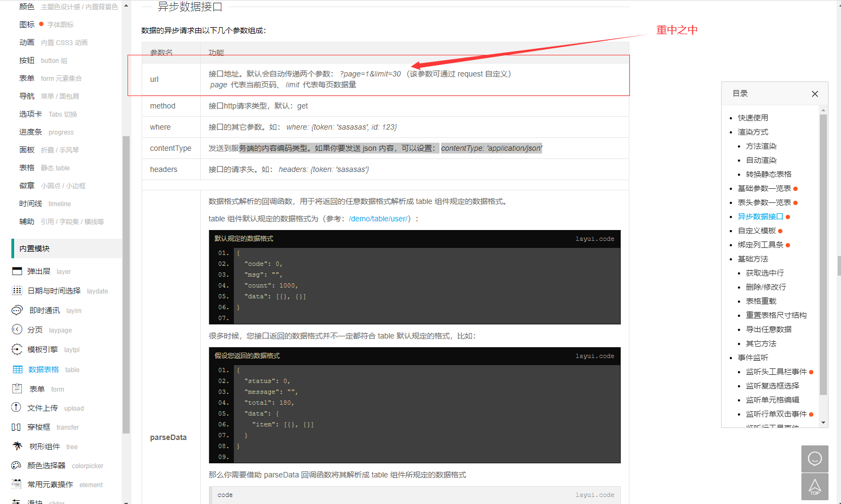Click the 文件上传 upload icon

(x=16, y=407)
